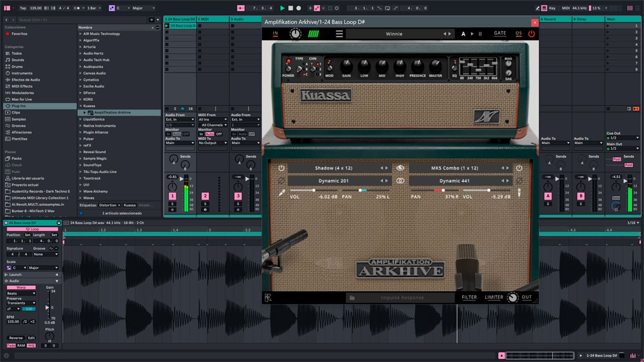Click the right microphone icon beside VOL
The height and width of the screenshot is (362, 644).
tap(519, 192)
